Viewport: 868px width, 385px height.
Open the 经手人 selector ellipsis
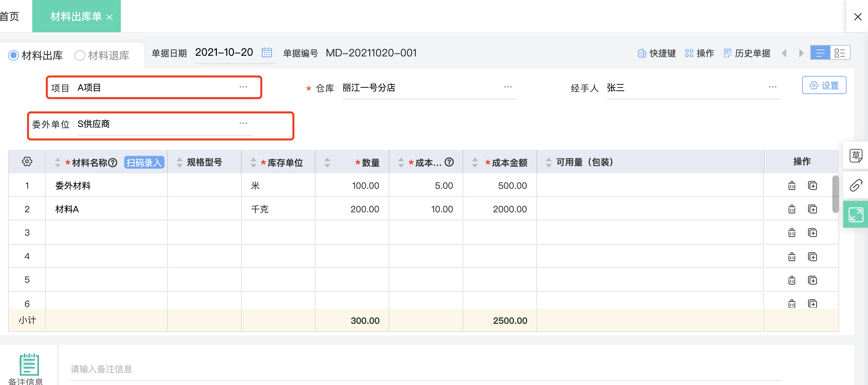772,87
